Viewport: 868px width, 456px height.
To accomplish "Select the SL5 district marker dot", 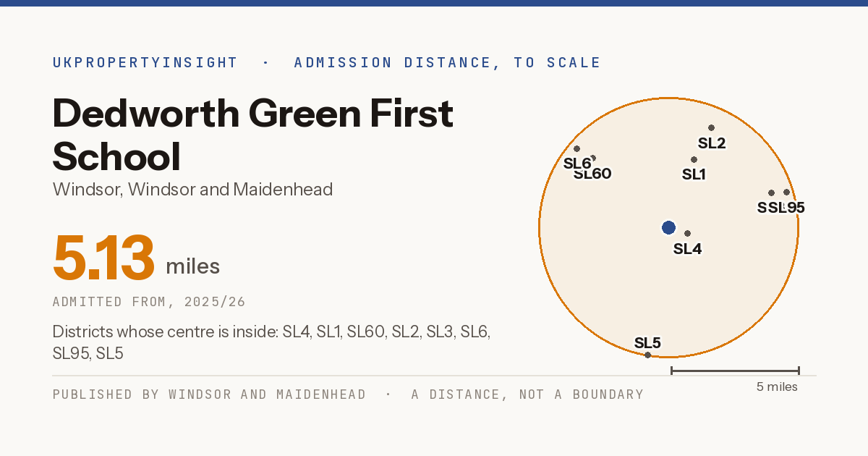I will 647,355.
